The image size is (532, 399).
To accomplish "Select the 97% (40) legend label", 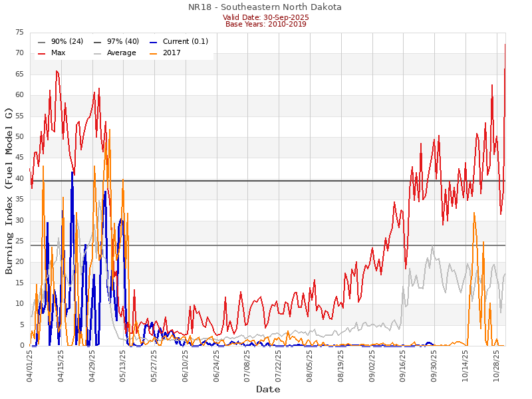I will (122, 41).
